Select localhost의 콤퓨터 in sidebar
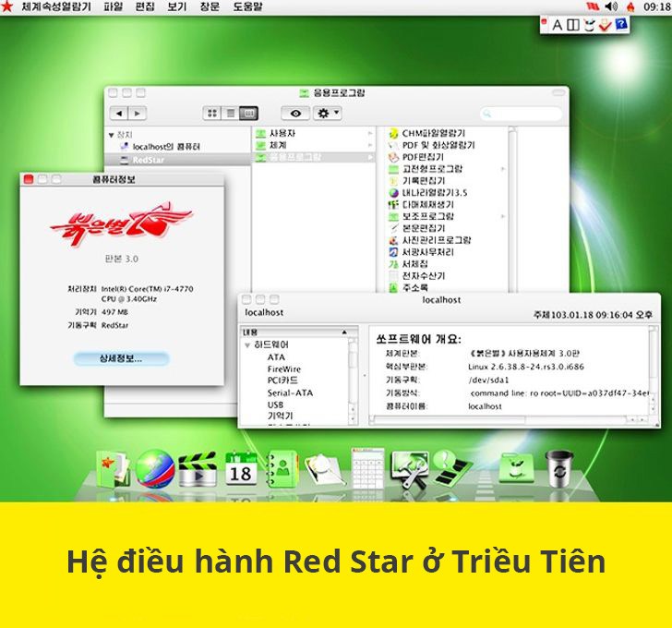 [x=166, y=147]
